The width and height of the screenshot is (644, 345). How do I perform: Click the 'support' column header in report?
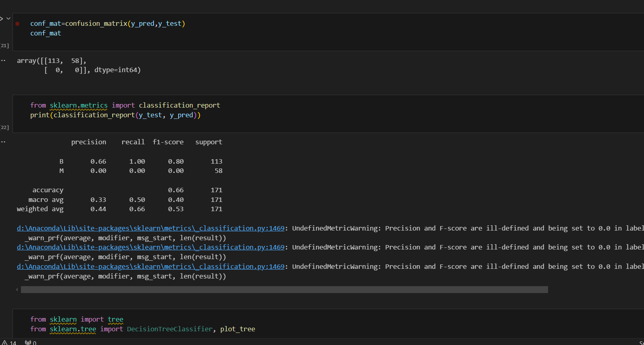(209, 142)
